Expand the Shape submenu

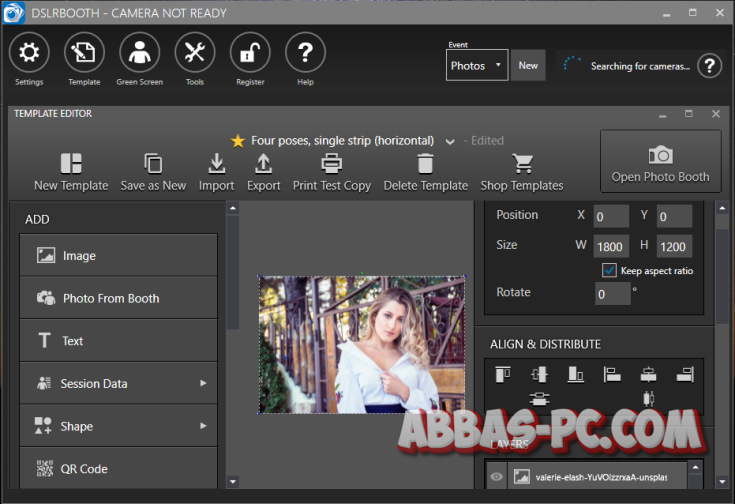pyautogui.click(x=203, y=426)
